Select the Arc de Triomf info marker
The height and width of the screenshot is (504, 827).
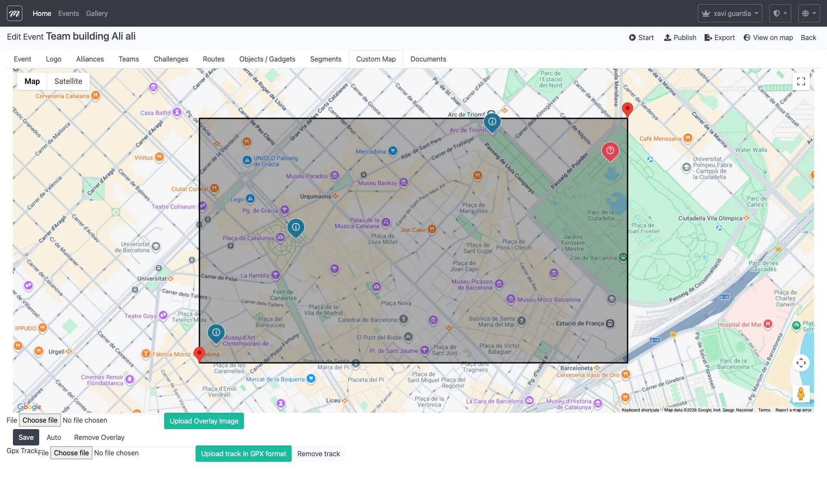pyautogui.click(x=492, y=122)
